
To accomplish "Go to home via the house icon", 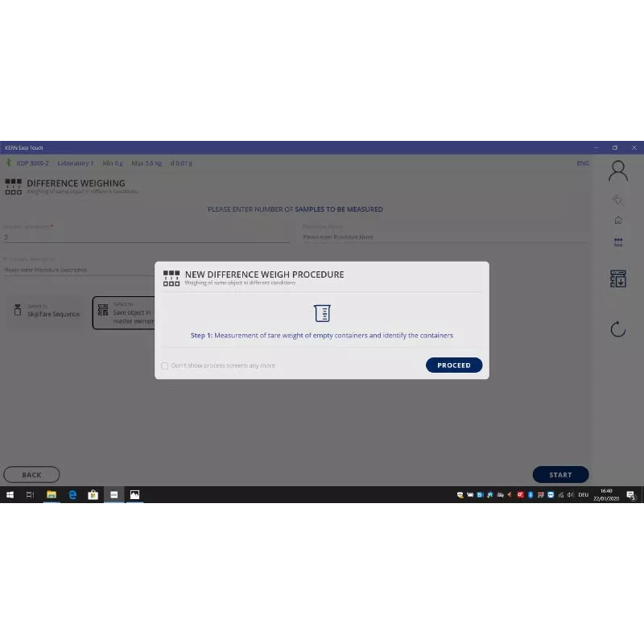I will (617, 221).
